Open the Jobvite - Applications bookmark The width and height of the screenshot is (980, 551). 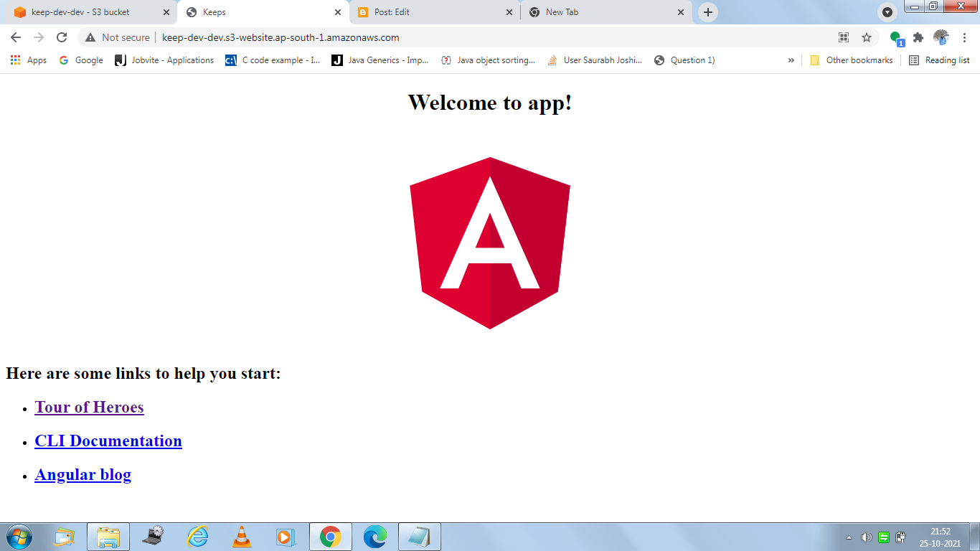click(164, 60)
